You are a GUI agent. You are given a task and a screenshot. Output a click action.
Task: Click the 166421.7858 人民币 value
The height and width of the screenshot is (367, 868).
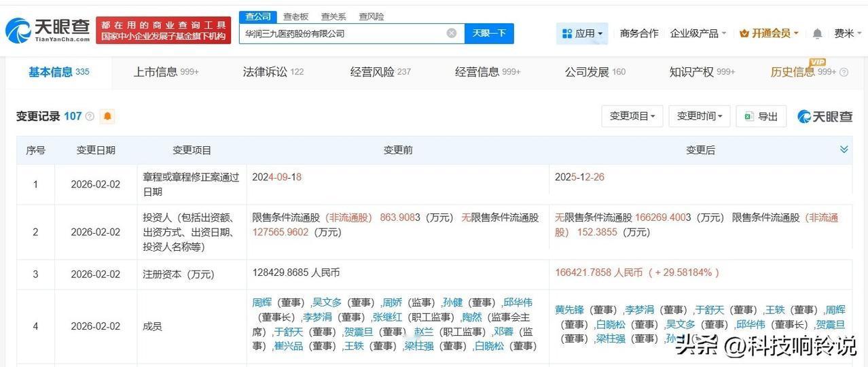(598, 273)
